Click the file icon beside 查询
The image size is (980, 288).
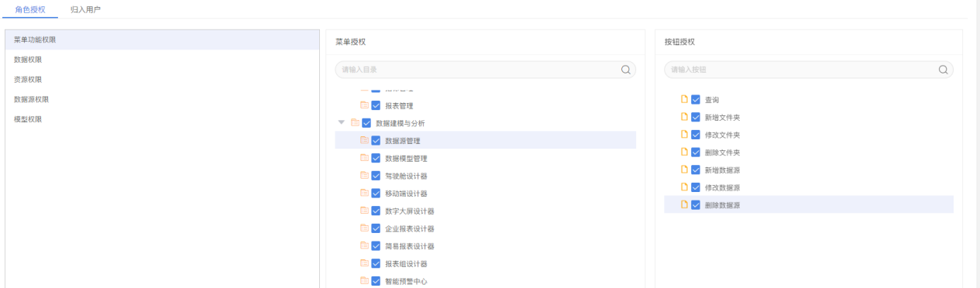pyautogui.click(x=684, y=99)
